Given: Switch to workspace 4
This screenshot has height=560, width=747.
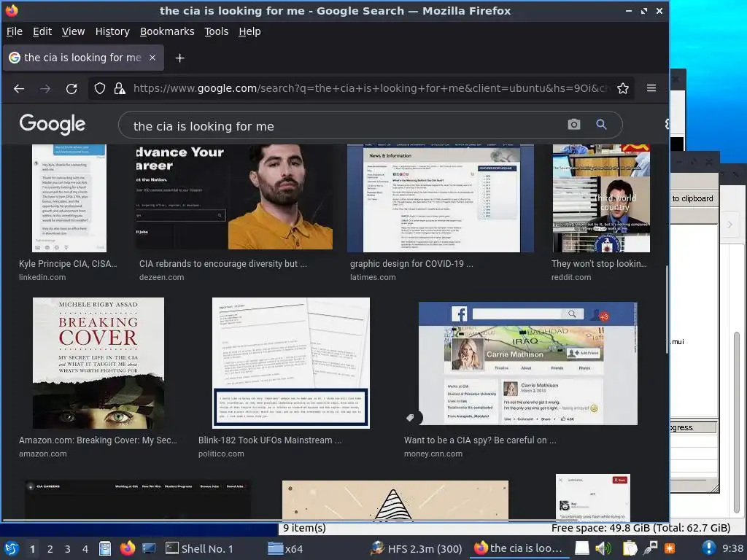Looking at the screenshot, I should tap(85, 549).
